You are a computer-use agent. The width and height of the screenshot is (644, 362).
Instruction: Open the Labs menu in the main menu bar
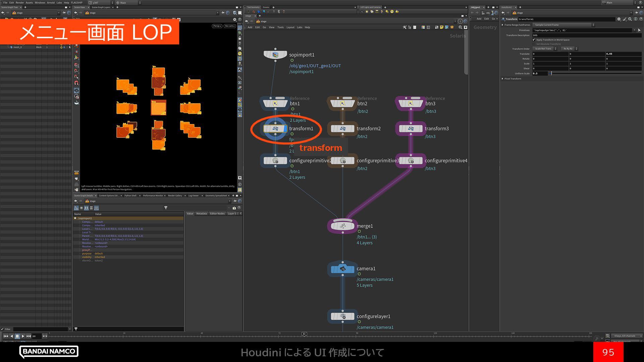[59, 2]
